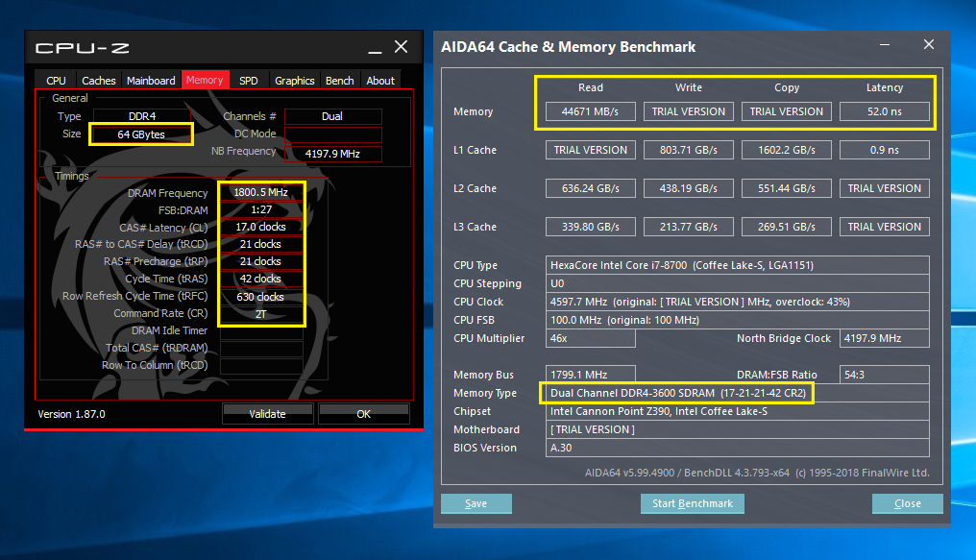Click the CPU Multiplier field showing 46x

[x=590, y=338]
